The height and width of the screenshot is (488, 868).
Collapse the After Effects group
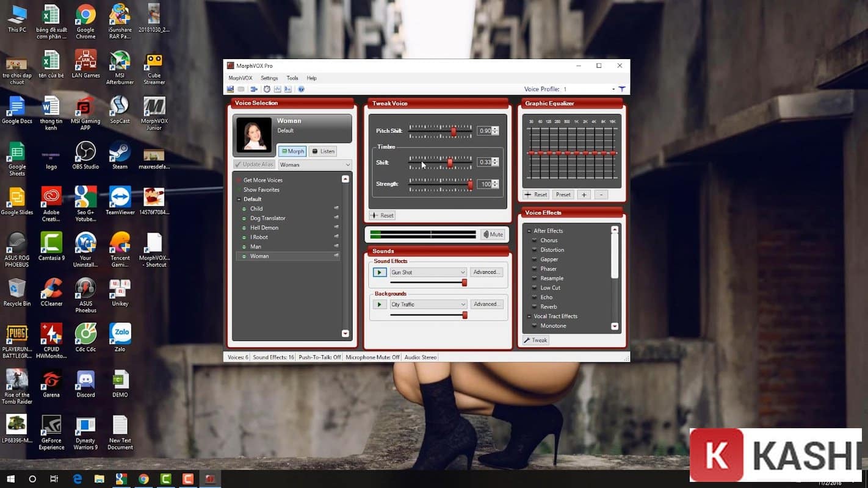coord(529,231)
